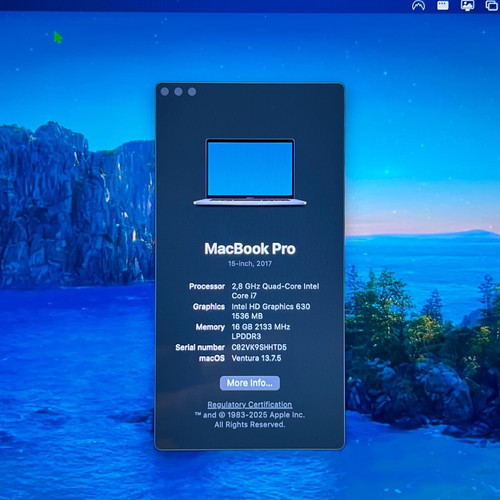500x500 pixels.
Task: Click the window-shaped menu bar icon
Action: pyautogui.click(x=443, y=5)
